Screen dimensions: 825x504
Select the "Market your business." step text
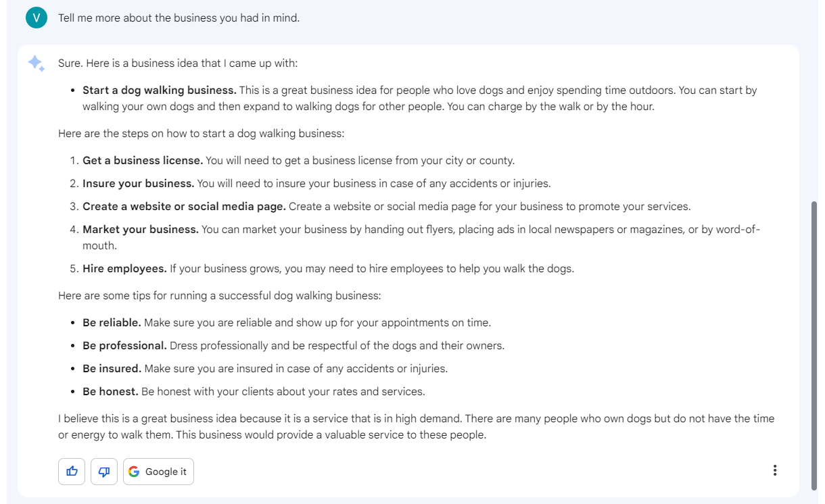[x=141, y=229]
